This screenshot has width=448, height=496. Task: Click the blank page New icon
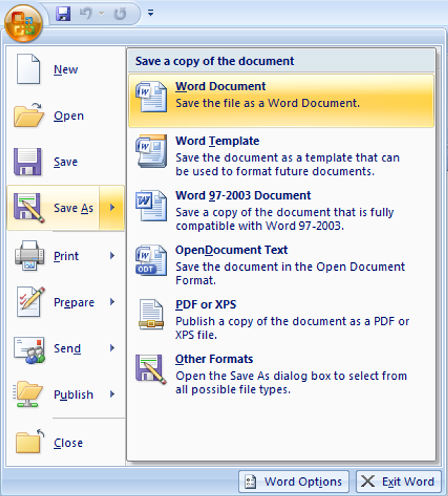(28, 69)
